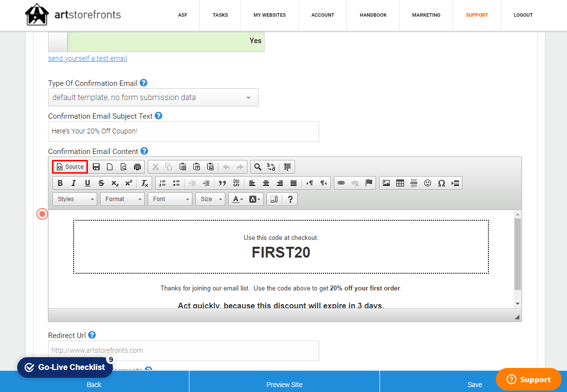The image size is (567, 392).
Task: Click the Print icon in editor toolbar
Action: coord(137,167)
